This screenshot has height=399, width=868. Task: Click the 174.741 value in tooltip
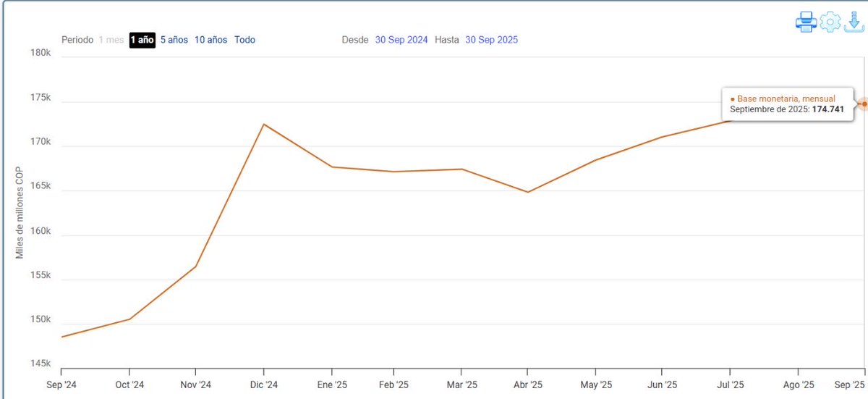(x=828, y=109)
